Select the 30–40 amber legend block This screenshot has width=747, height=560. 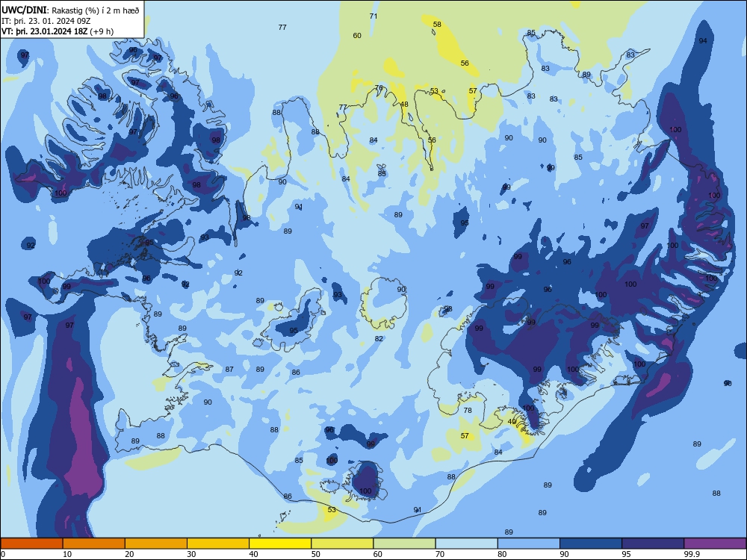[218, 544]
